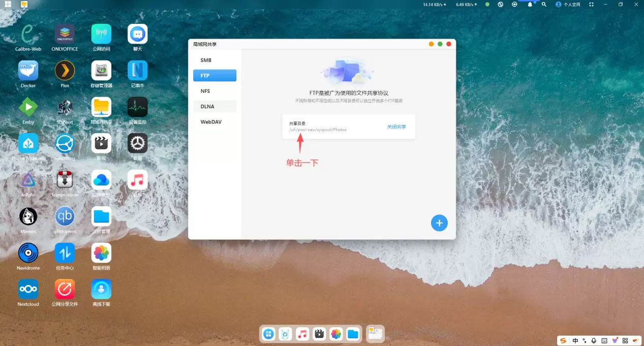Switch to the SMB tab
Viewport: 644px width, 346px height.
point(206,60)
